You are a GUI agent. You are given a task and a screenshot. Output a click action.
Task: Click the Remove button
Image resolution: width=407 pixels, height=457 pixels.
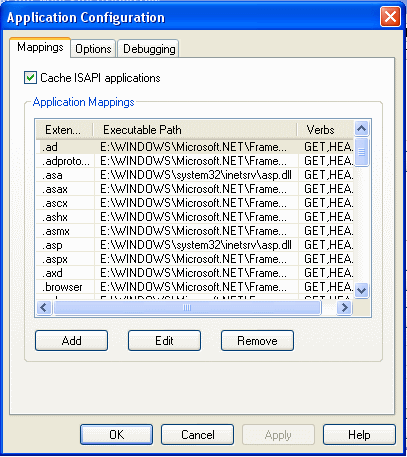coord(257,341)
